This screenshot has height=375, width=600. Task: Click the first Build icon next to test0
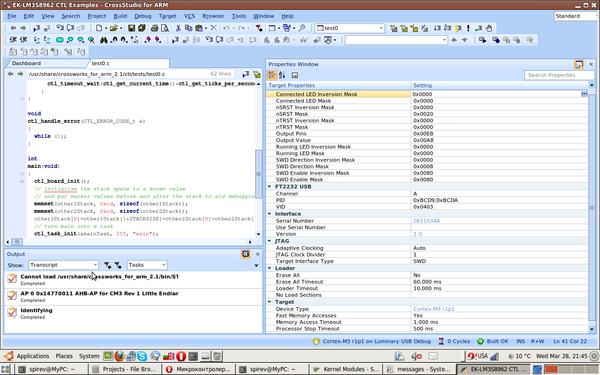[393, 28]
